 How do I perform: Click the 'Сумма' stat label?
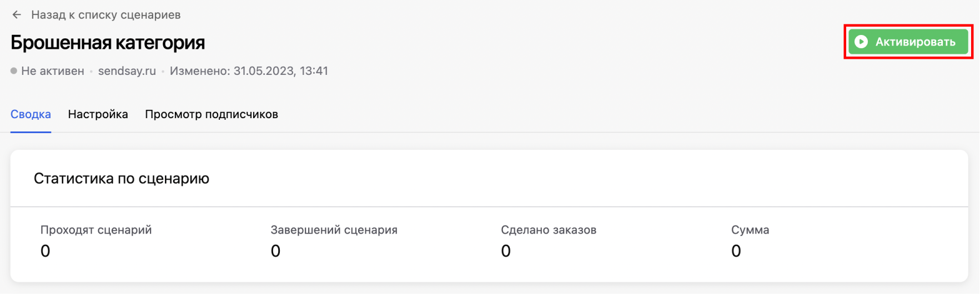pyautogui.click(x=750, y=230)
